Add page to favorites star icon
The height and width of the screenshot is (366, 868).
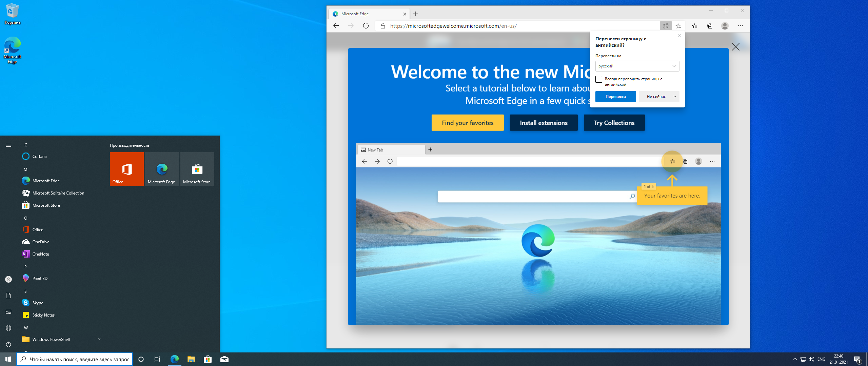[678, 26]
